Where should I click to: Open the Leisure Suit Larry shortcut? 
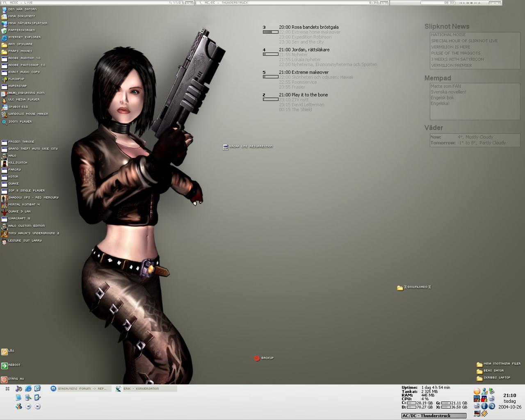point(21,241)
